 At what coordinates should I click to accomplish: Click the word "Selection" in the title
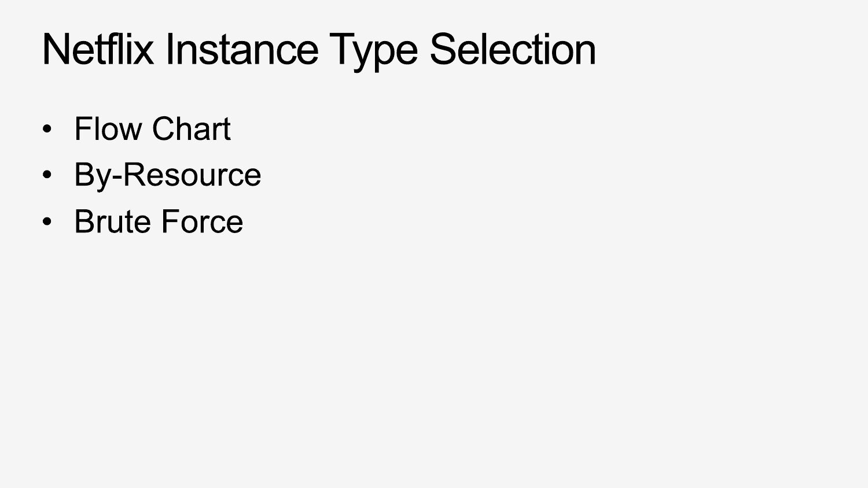(513, 49)
